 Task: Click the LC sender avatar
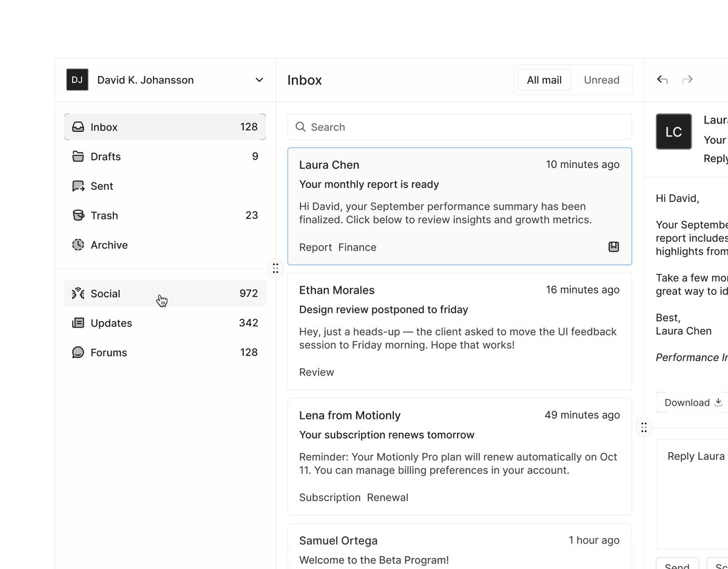pyautogui.click(x=673, y=132)
